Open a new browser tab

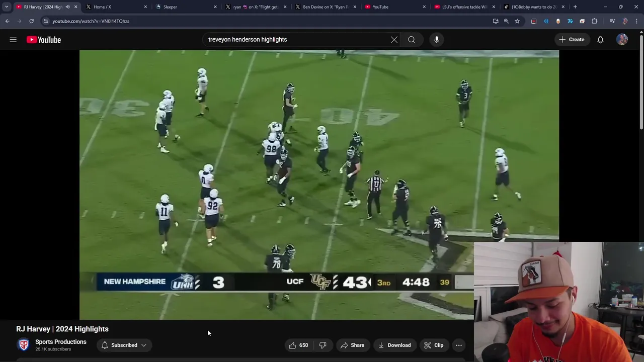coord(575,7)
